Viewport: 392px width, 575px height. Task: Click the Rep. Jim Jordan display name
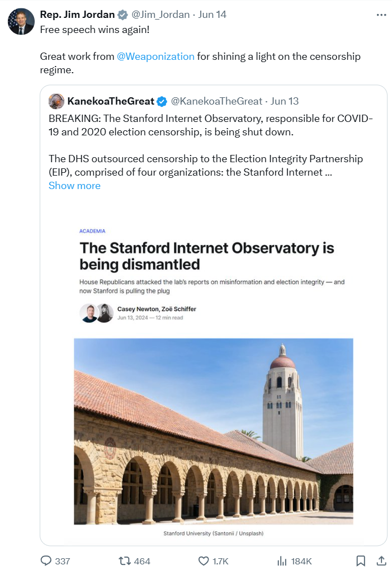coord(78,15)
